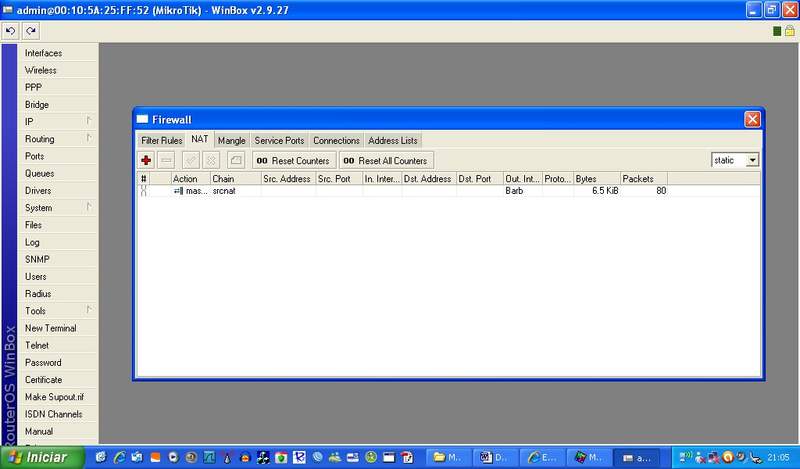
Task: Open the static filter dropdown
Action: (x=752, y=160)
